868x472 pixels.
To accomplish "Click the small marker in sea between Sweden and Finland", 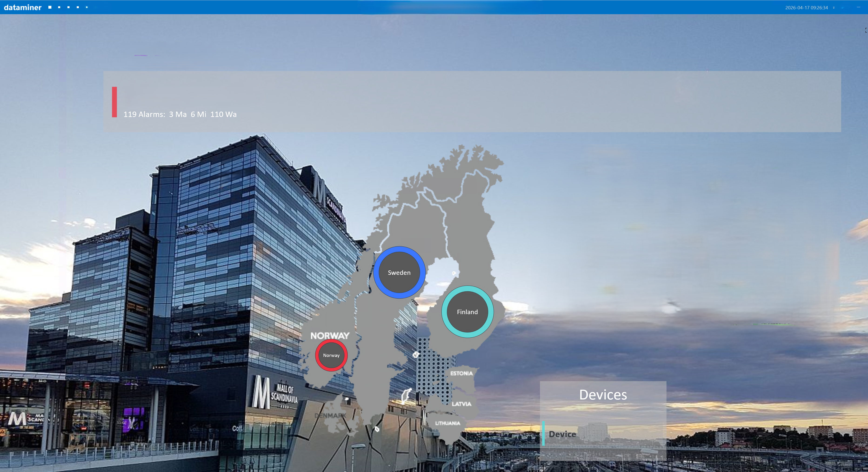I will point(454,273).
